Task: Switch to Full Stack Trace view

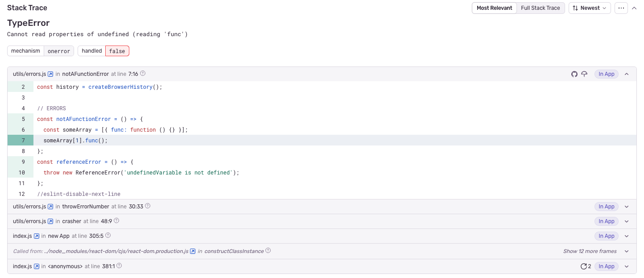Action: pyautogui.click(x=540, y=8)
